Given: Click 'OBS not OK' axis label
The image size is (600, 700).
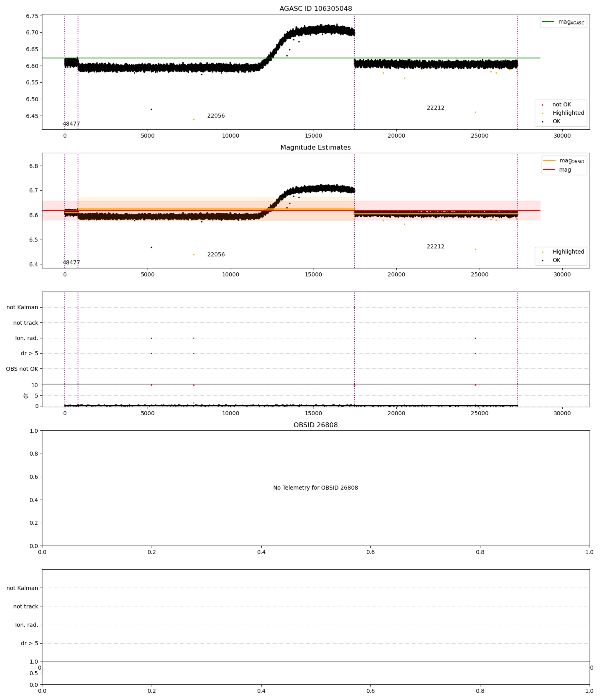Looking at the screenshot, I should 22,369.
